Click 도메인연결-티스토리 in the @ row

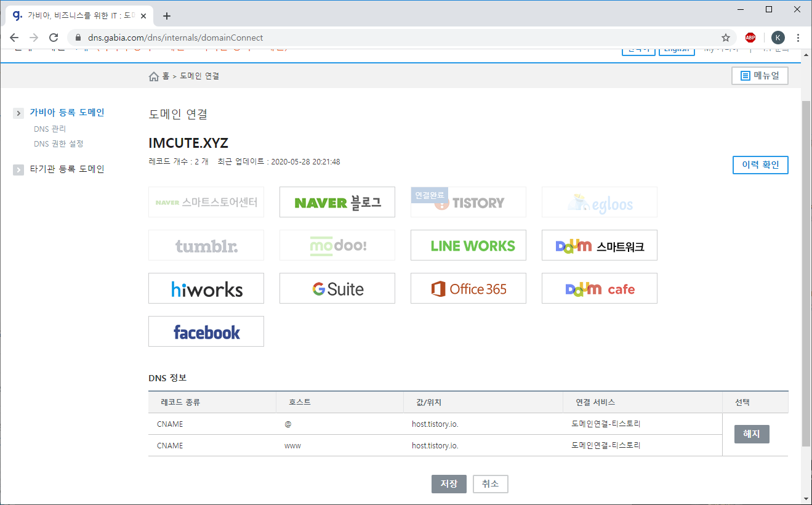(x=606, y=424)
